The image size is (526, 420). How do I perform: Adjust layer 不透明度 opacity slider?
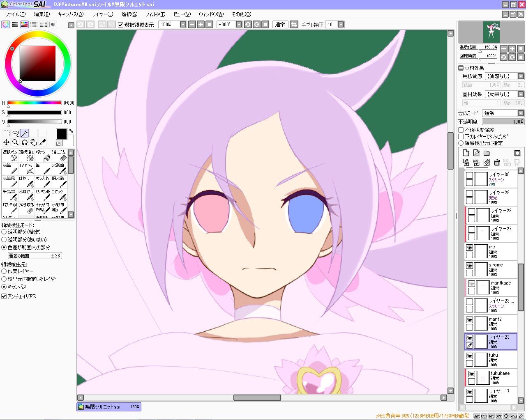pyautogui.click(x=503, y=122)
